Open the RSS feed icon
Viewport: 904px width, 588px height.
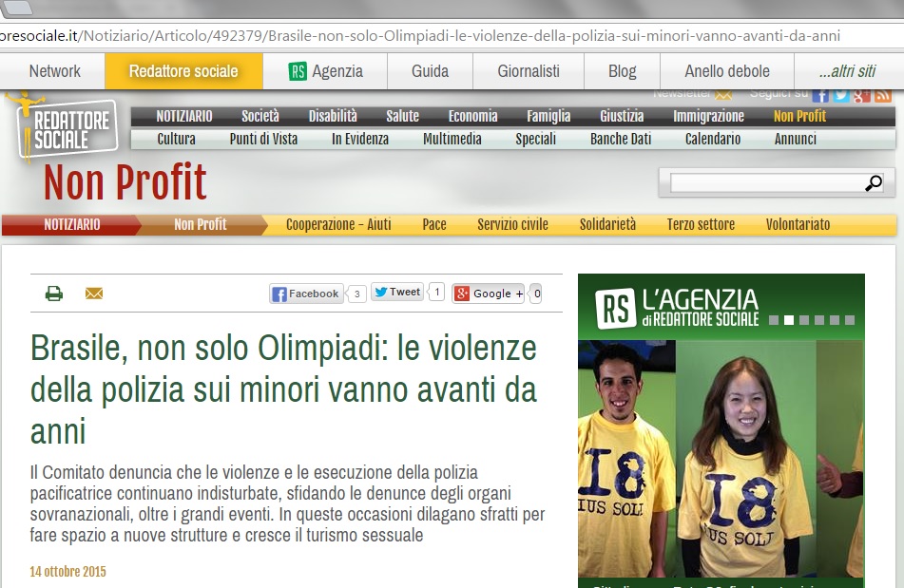point(883,95)
